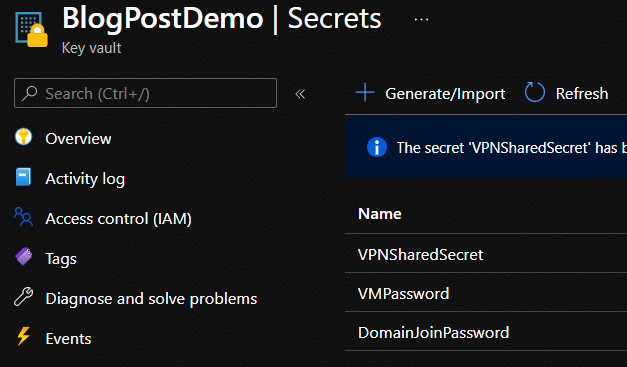
Task: Click the Activity log book icon
Action: pos(23,177)
